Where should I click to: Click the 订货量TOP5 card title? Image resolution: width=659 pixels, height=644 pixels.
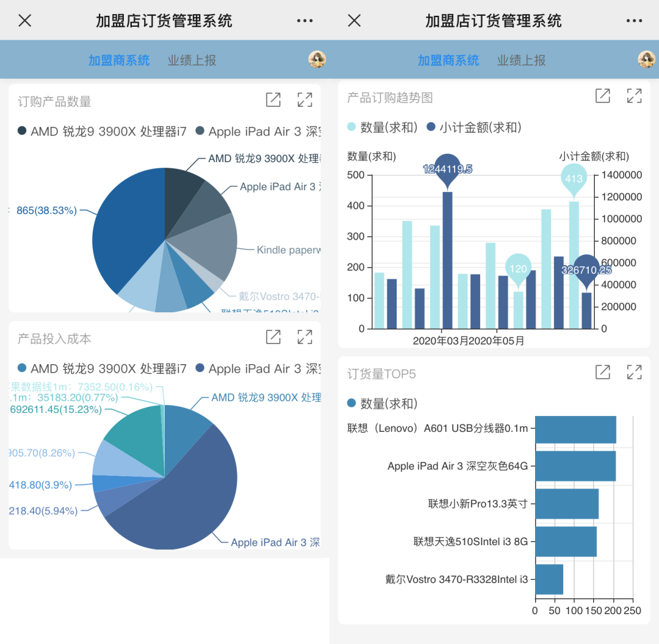point(381,374)
